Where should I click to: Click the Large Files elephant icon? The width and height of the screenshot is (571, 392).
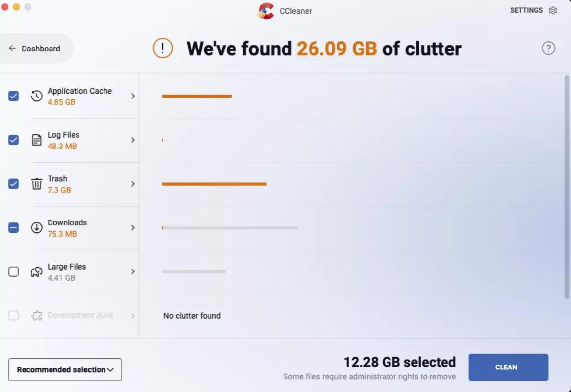(x=37, y=271)
